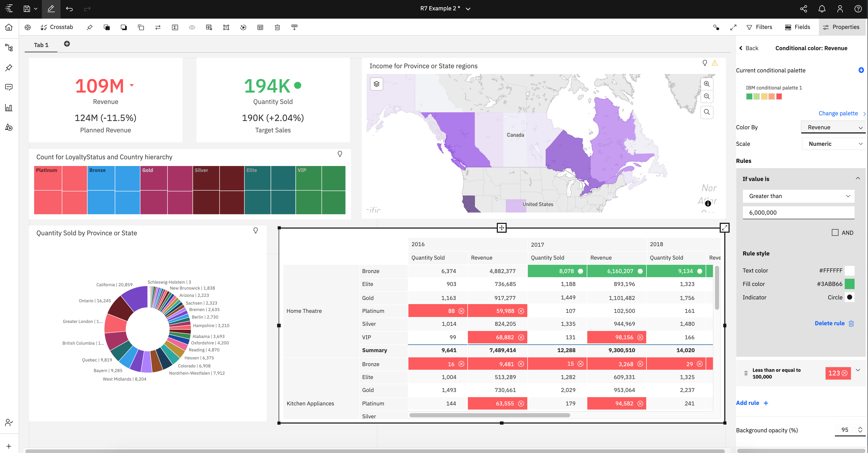Click the share/export icon top right

(x=803, y=9)
